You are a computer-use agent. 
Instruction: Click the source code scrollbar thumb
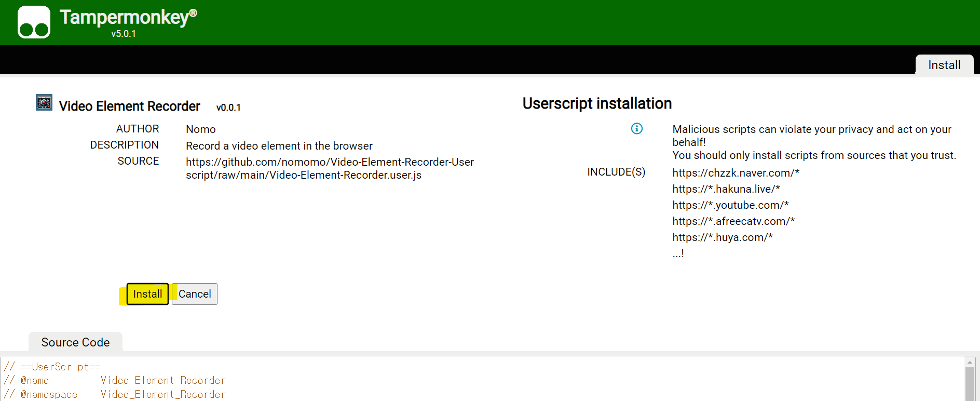pos(970,384)
